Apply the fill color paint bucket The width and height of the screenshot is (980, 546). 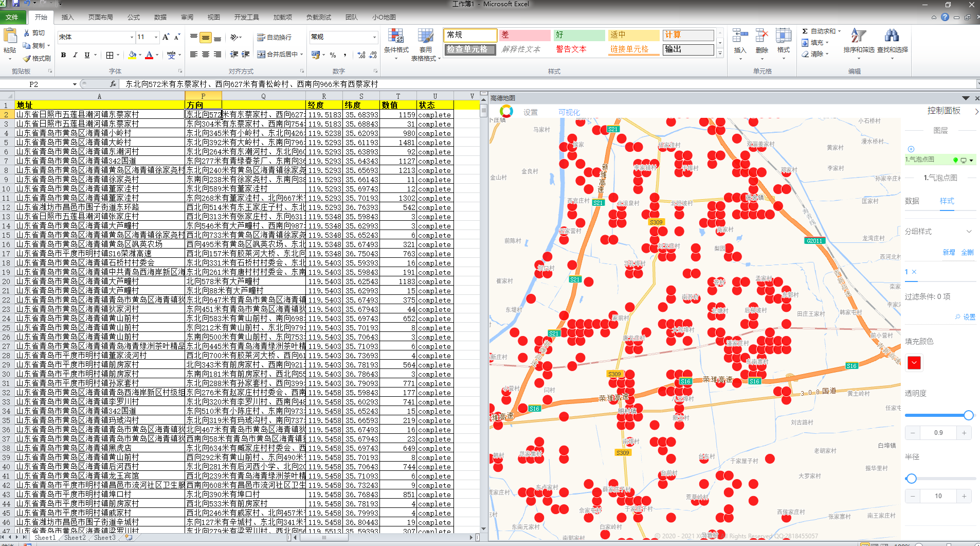coord(133,55)
